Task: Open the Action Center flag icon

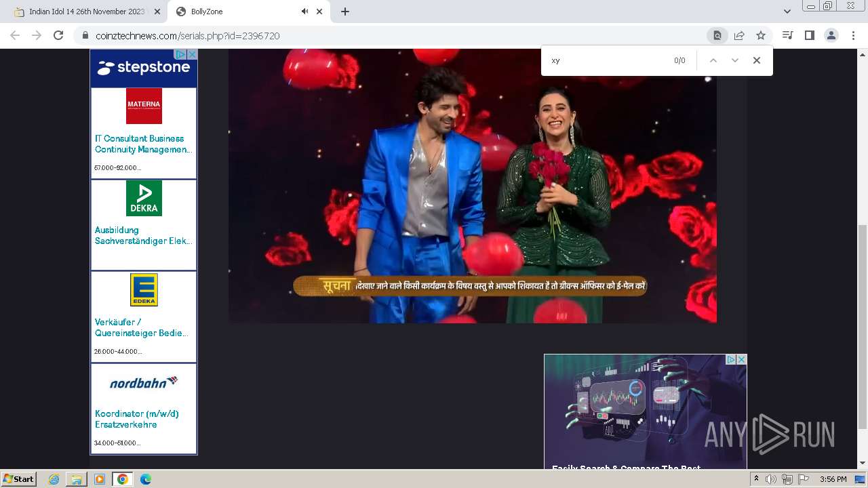Action: coord(804,479)
